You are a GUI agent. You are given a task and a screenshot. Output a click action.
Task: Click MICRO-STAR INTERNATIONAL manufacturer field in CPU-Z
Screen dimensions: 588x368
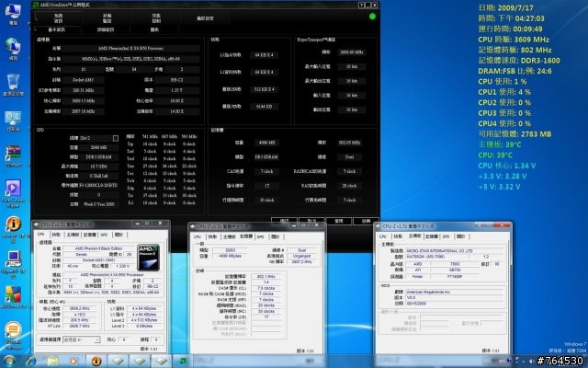click(x=454, y=251)
